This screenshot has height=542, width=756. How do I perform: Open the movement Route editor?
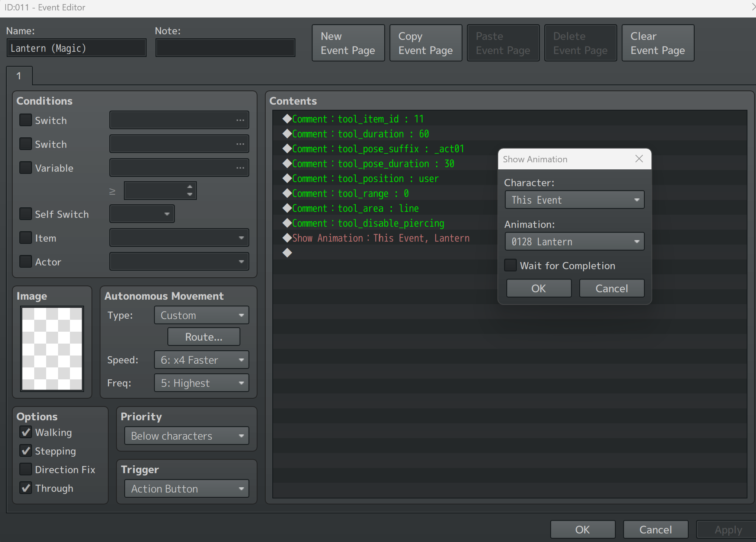tap(204, 337)
